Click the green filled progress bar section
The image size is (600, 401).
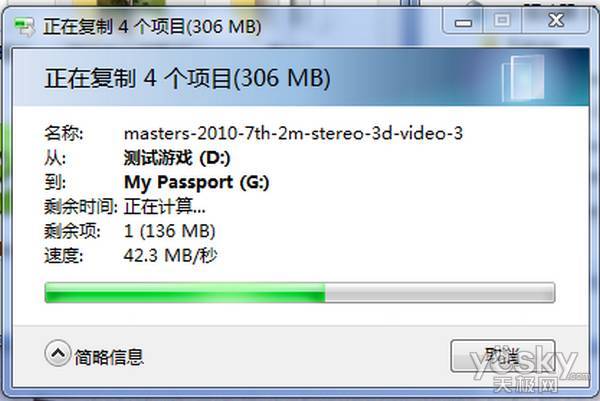coord(185,293)
